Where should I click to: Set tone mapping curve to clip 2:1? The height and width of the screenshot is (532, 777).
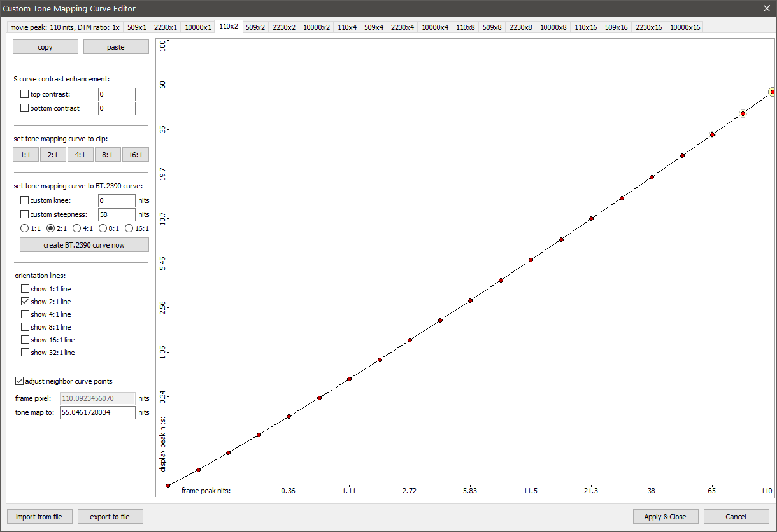tap(53, 155)
